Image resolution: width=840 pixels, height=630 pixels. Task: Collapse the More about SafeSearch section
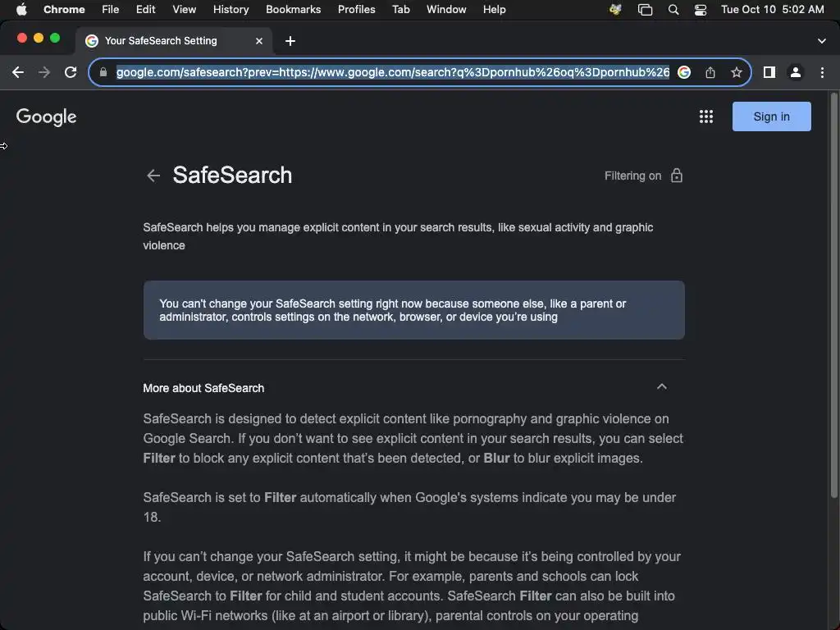[x=662, y=387]
